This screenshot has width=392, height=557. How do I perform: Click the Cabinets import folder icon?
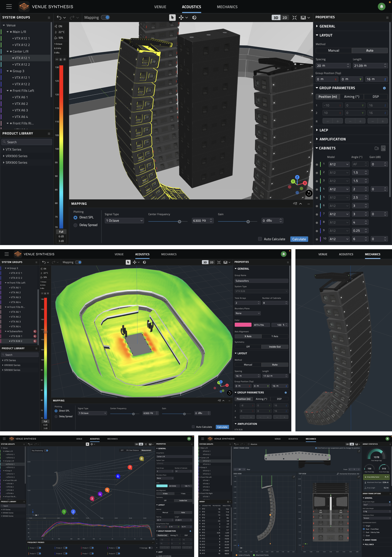[376, 148]
